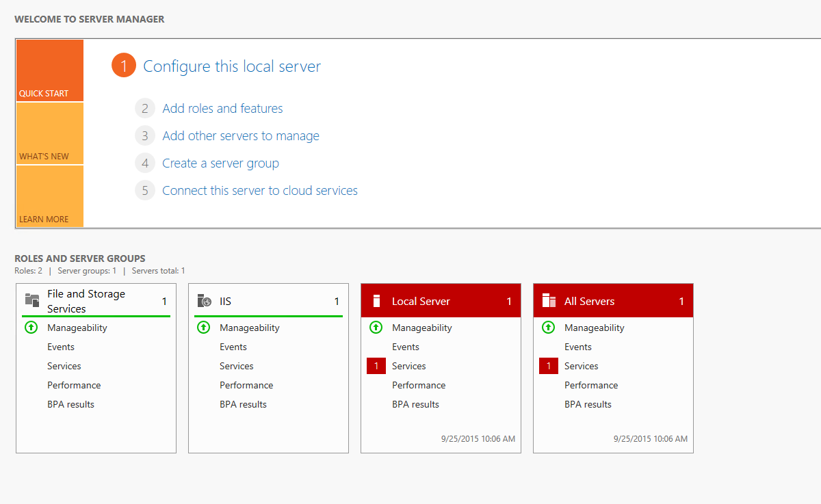Open Manageability in the Local Server tile
This screenshot has width=821, height=504.
(x=422, y=328)
